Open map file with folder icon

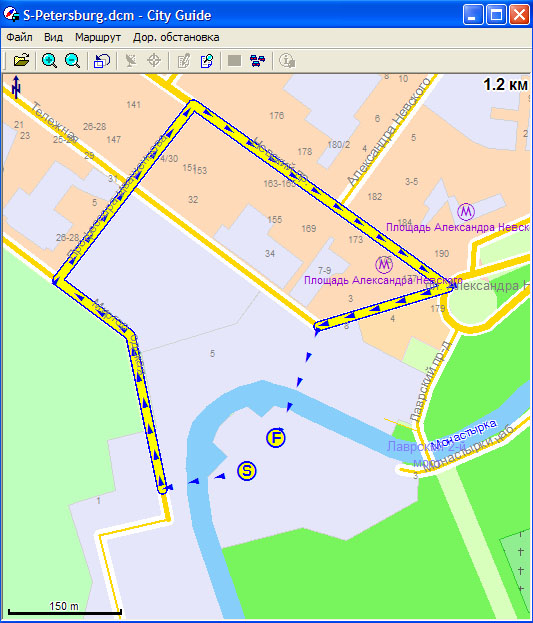coord(21,60)
